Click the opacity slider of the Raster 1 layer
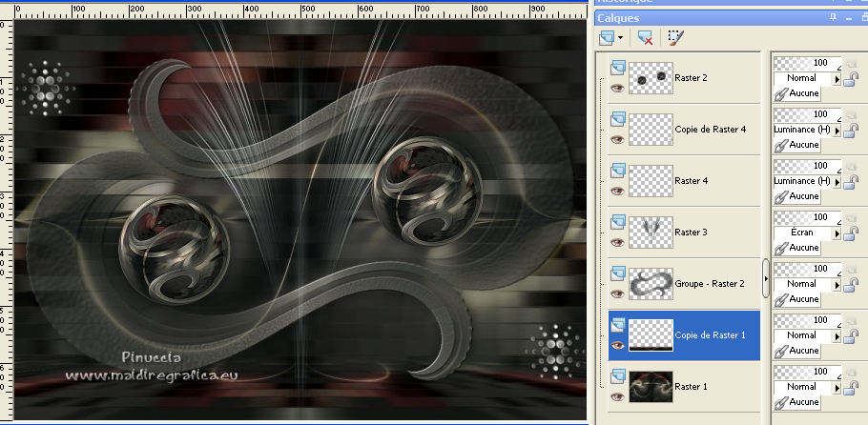The width and height of the screenshot is (868, 425). tap(807, 373)
